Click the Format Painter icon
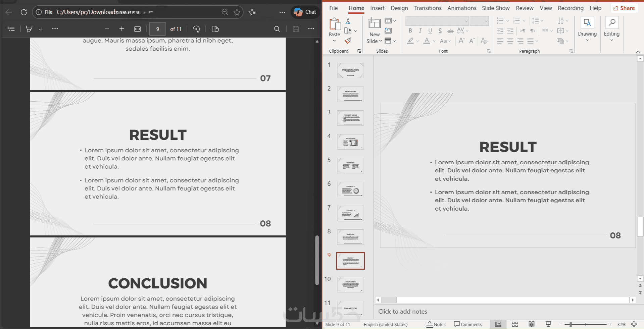Viewport: 644px width, 329px height. pos(348,41)
